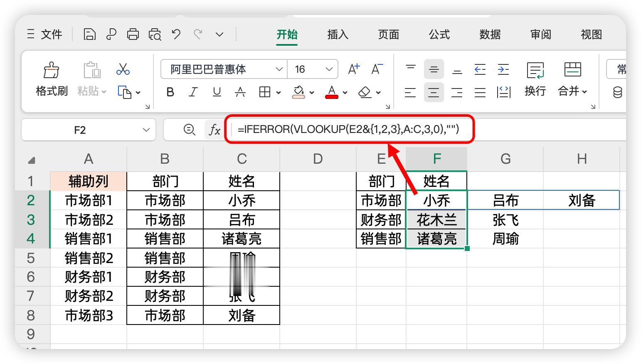Expand the Clear eraser dropdown arrow
The width and height of the screenshot is (641, 364).
378,92
